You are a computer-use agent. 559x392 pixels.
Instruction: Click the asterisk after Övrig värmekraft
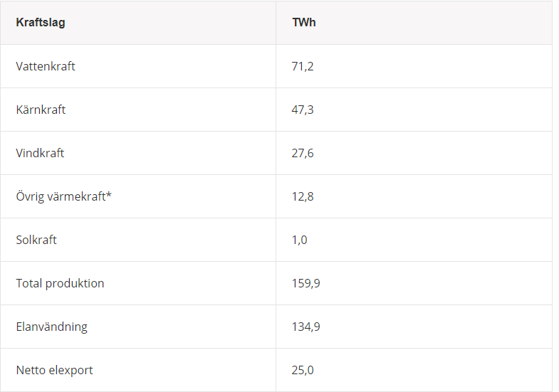[x=109, y=194]
